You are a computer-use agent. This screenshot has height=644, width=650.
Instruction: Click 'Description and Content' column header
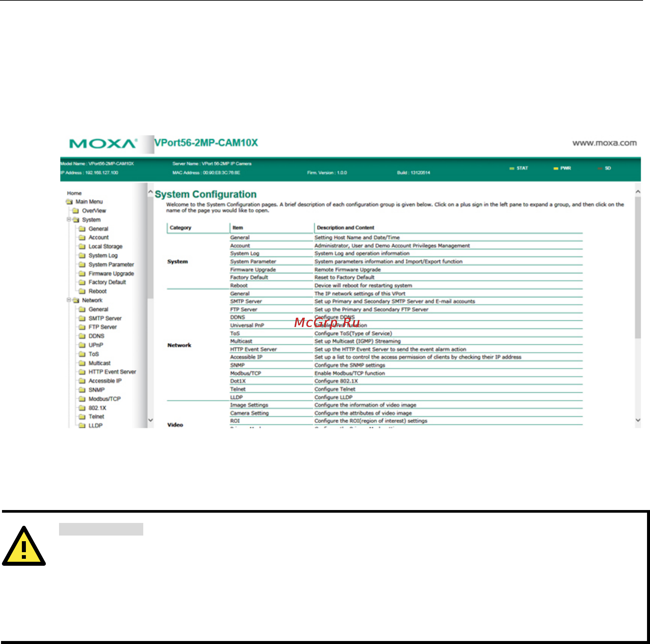click(x=345, y=227)
